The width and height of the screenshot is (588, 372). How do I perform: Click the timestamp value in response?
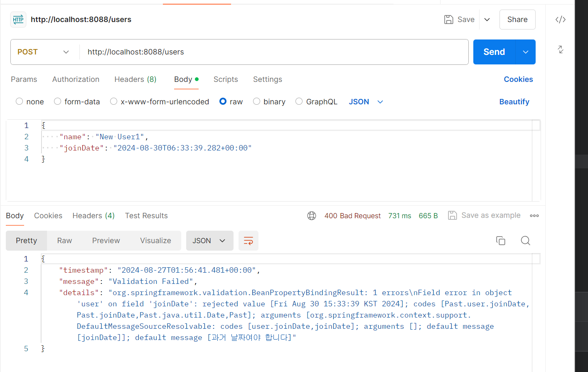pos(187,270)
